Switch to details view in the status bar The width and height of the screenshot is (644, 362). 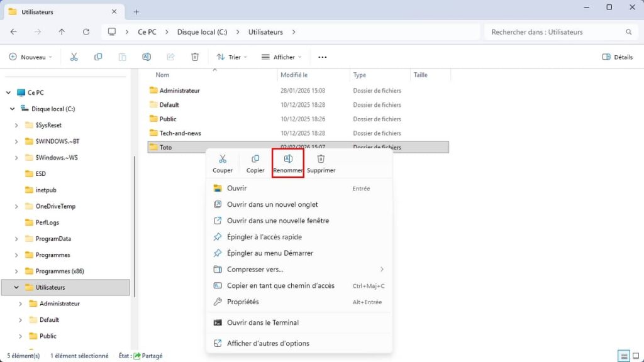coord(623,356)
